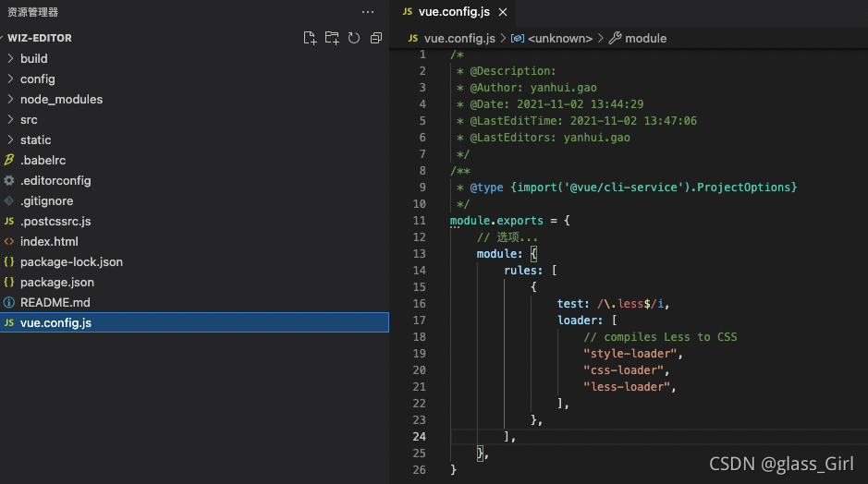The height and width of the screenshot is (484, 868).
Task: Click the "@LastEditTime" comment line
Action: coord(576,121)
